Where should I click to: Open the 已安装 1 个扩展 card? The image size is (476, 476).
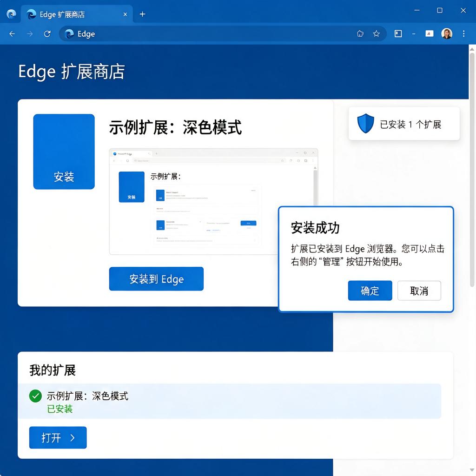coord(404,124)
